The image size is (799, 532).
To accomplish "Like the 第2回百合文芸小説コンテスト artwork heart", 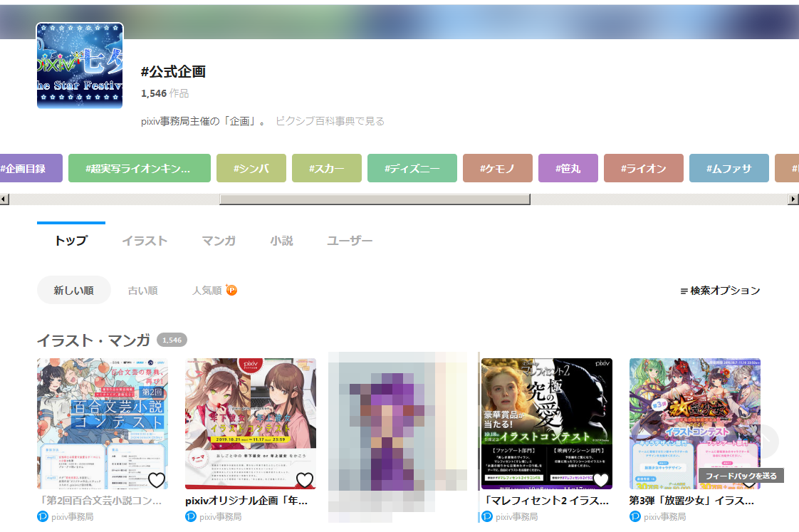I will [157, 479].
